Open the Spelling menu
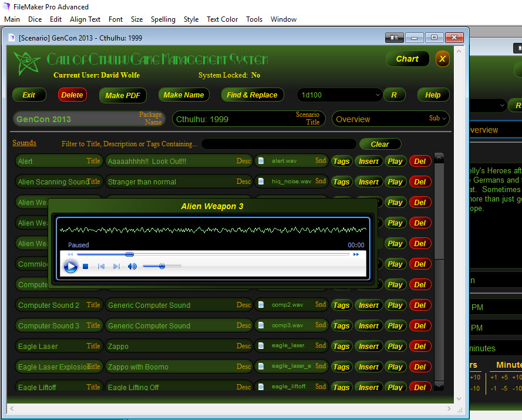This screenshot has width=522, height=420. 163,19
